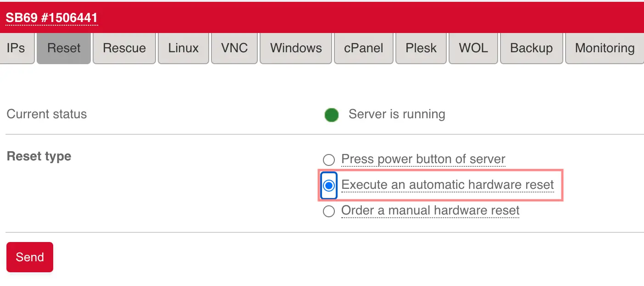Screen dimensions: 644x286
Task: Select the Reset tab
Action: point(64,48)
